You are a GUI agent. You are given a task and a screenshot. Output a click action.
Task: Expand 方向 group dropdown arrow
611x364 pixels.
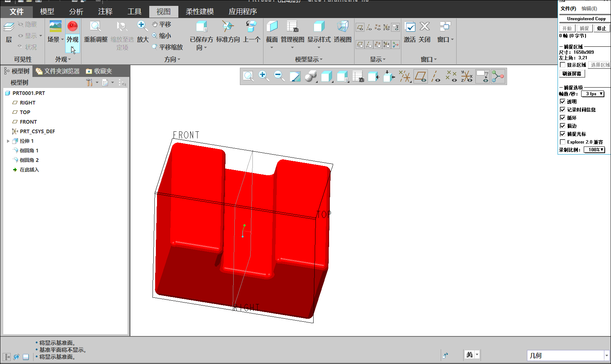(x=179, y=60)
